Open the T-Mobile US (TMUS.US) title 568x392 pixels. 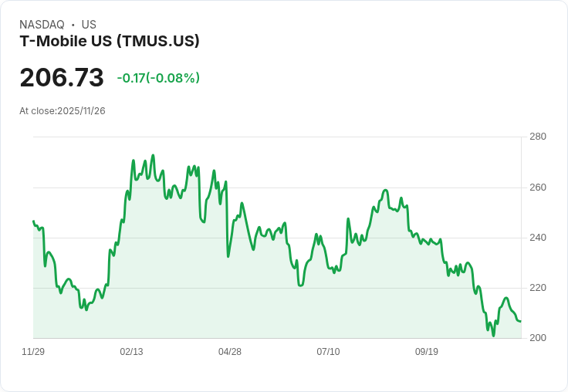[x=110, y=41]
